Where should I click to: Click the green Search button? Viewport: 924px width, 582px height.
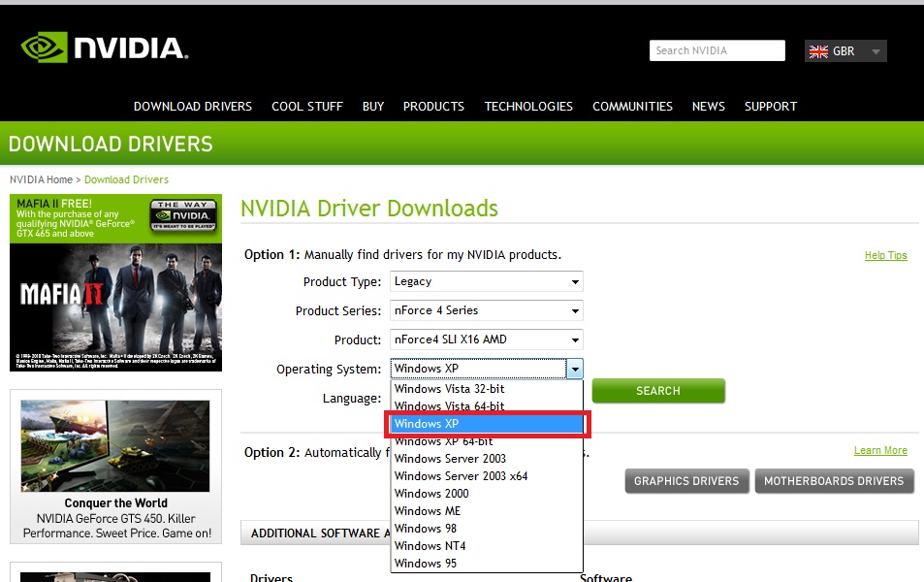pos(658,390)
